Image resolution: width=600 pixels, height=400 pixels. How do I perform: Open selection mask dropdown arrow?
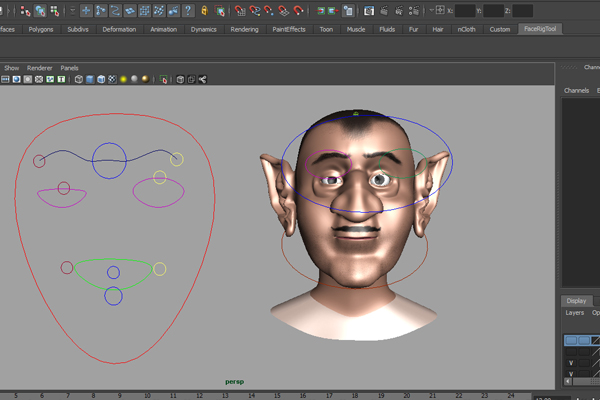click(72, 10)
